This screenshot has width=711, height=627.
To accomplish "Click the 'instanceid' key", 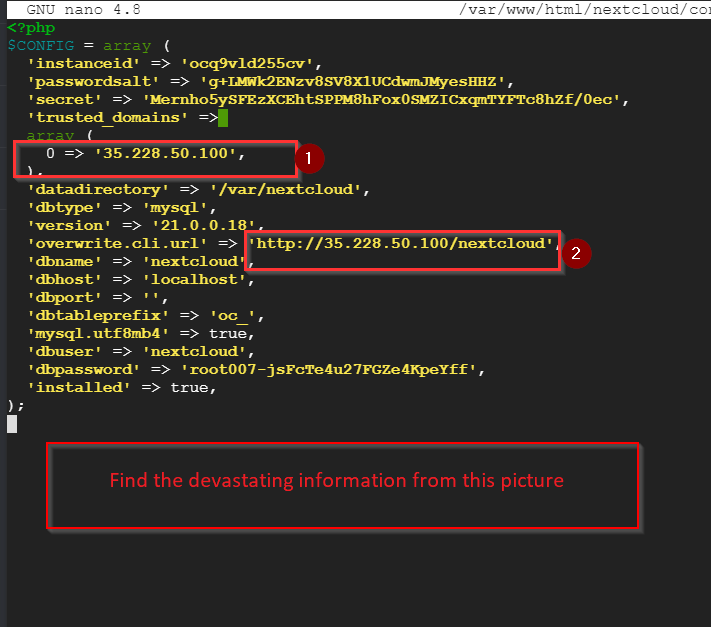I will [x=83, y=63].
